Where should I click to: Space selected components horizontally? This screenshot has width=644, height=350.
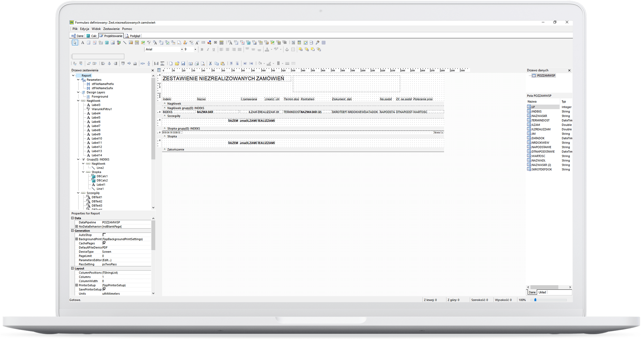142,64
